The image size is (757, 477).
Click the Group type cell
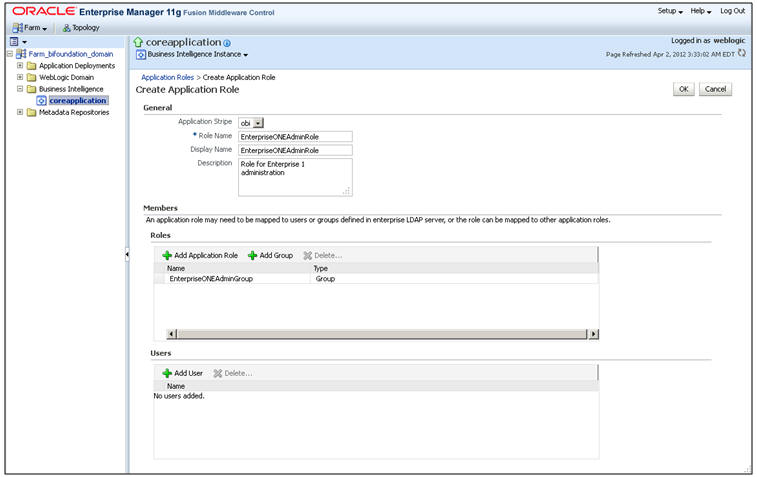click(x=325, y=279)
